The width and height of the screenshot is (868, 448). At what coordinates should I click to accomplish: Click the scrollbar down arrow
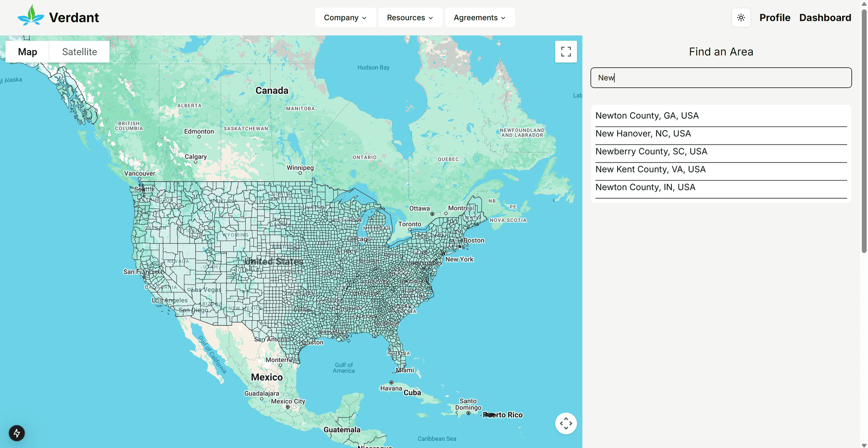point(864,445)
